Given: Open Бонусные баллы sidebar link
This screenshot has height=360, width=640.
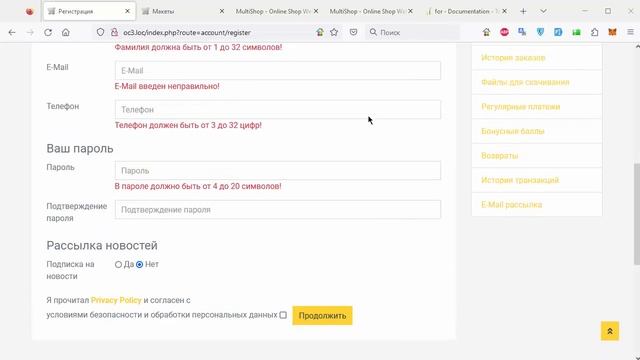Looking at the screenshot, I should pos(513,131).
